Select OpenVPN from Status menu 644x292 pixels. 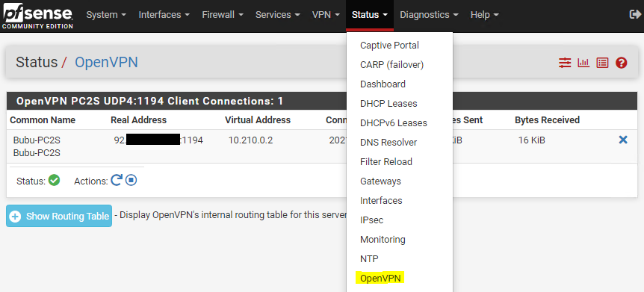click(380, 278)
